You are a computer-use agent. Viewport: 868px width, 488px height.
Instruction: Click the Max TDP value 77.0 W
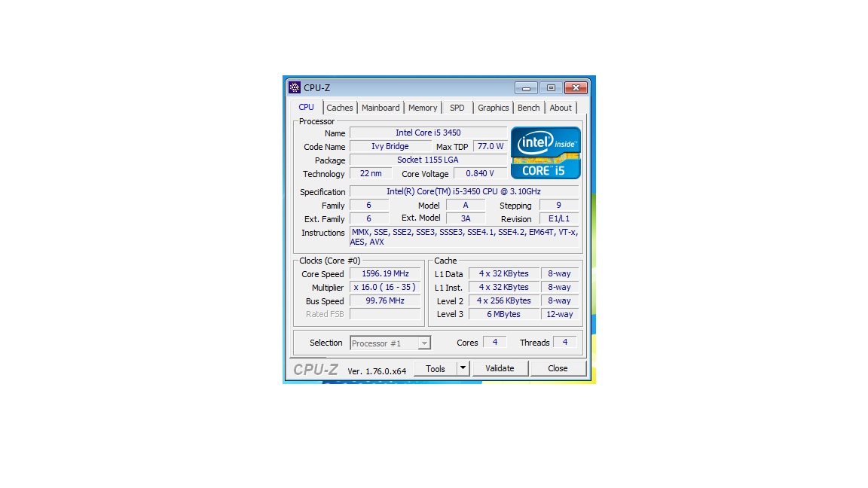(x=491, y=147)
